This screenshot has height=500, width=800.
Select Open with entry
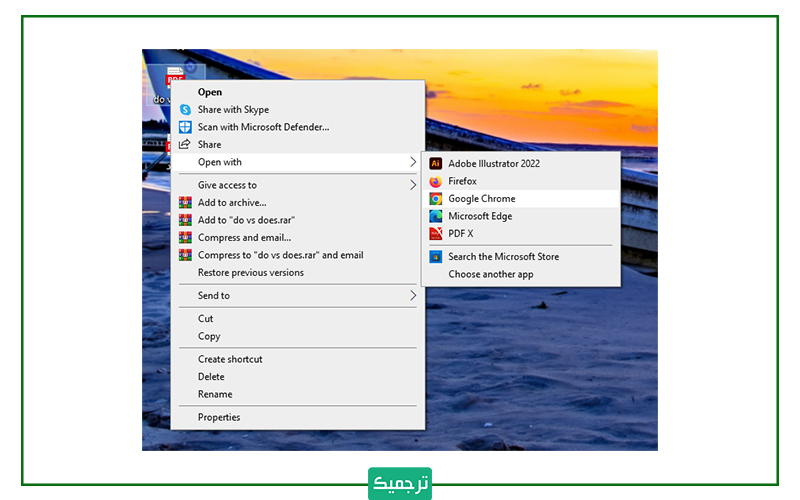pos(298,162)
